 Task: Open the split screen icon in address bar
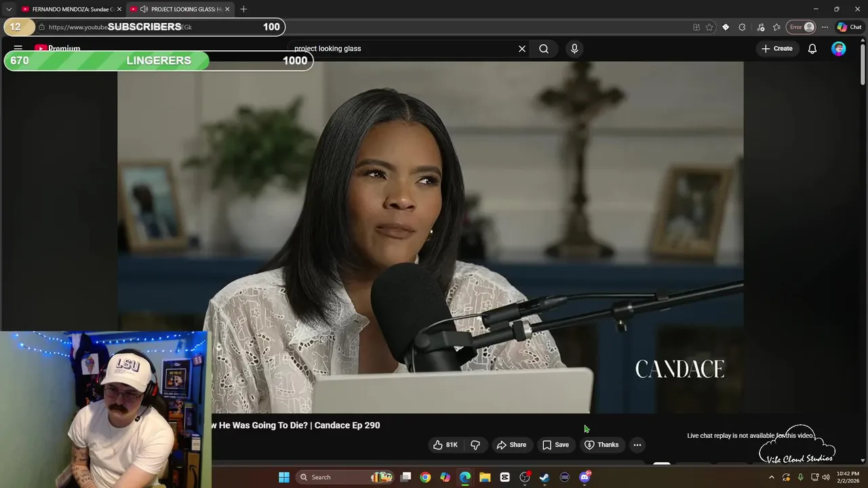696,27
